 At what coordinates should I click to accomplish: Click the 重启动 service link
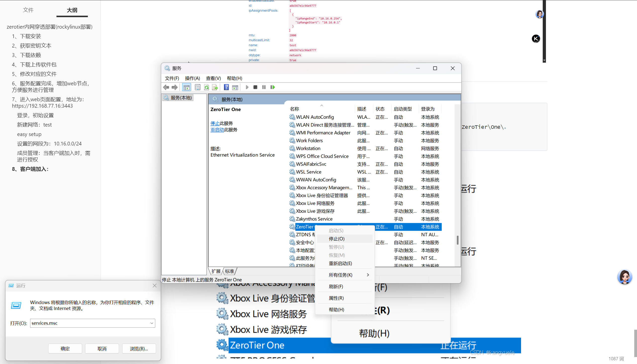tap(217, 130)
